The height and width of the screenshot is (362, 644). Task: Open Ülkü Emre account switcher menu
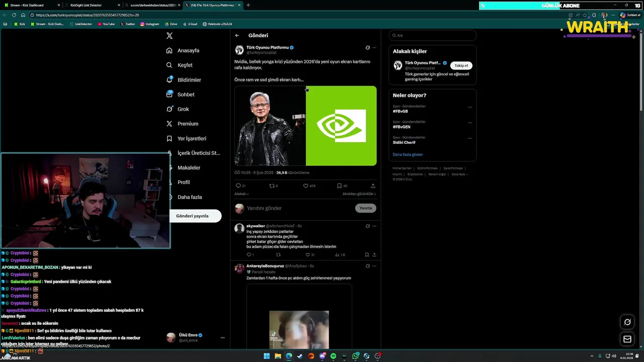pyautogui.click(x=196, y=337)
